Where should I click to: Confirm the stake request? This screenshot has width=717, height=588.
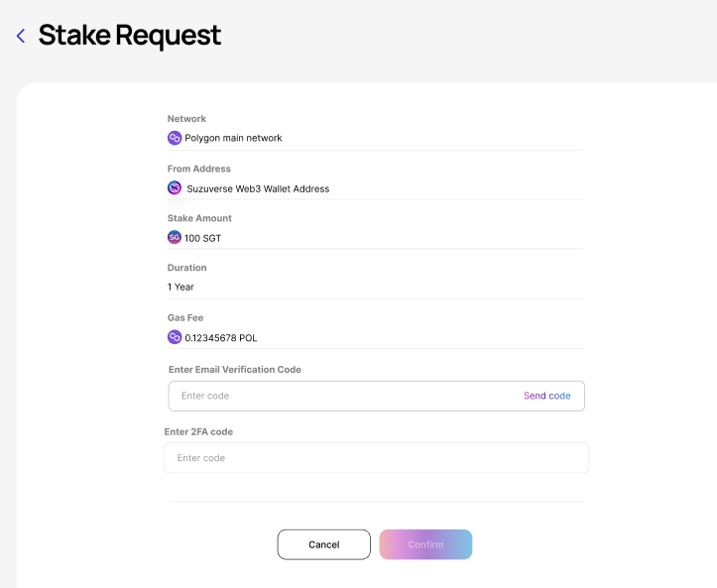click(x=425, y=544)
